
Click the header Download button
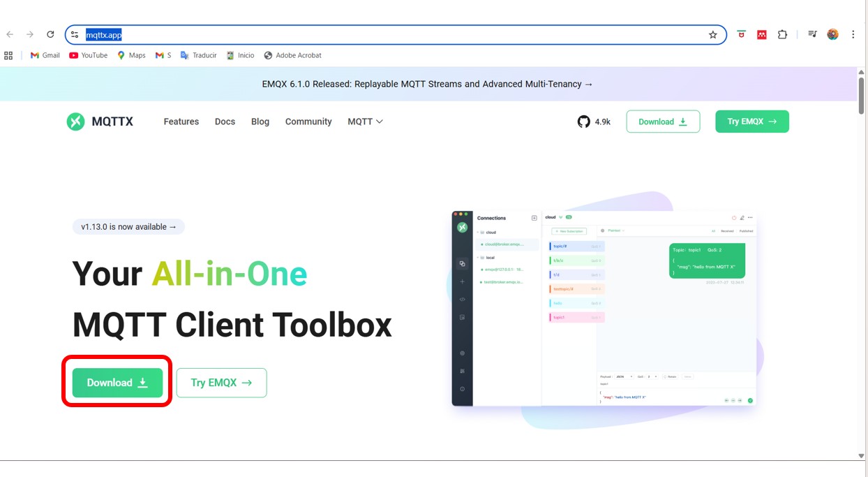(x=663, y=122)
